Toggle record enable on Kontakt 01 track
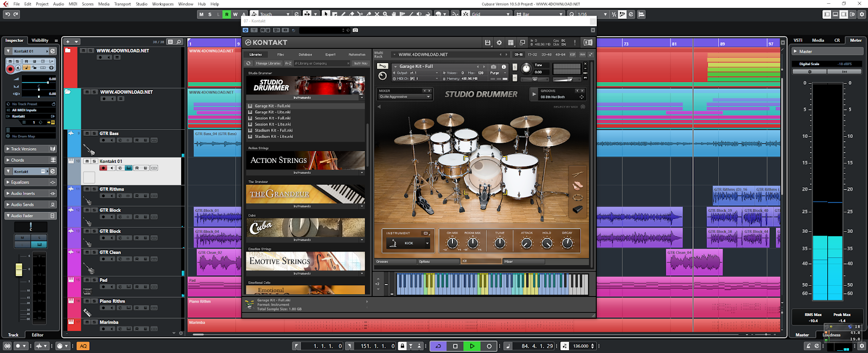 (104, 168)
